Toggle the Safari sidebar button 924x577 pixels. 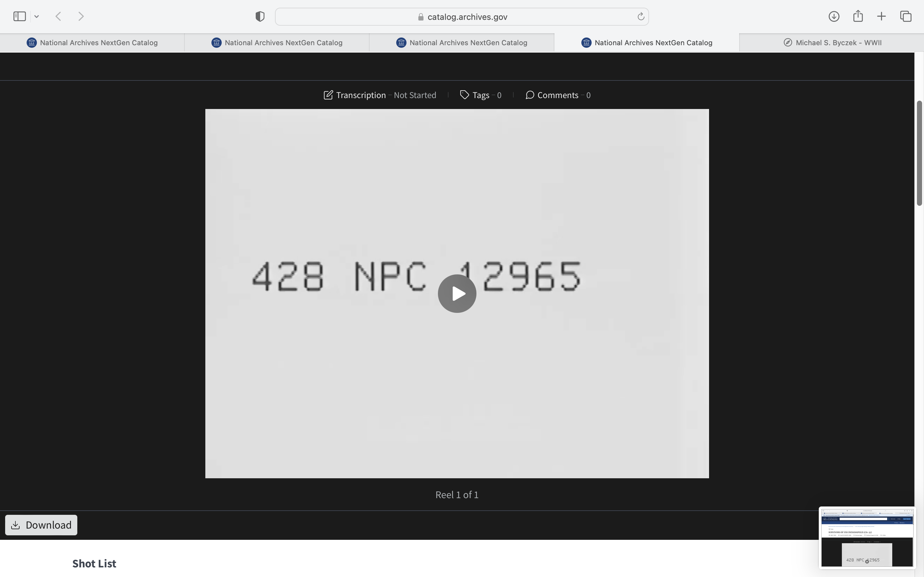click(20, 16)
